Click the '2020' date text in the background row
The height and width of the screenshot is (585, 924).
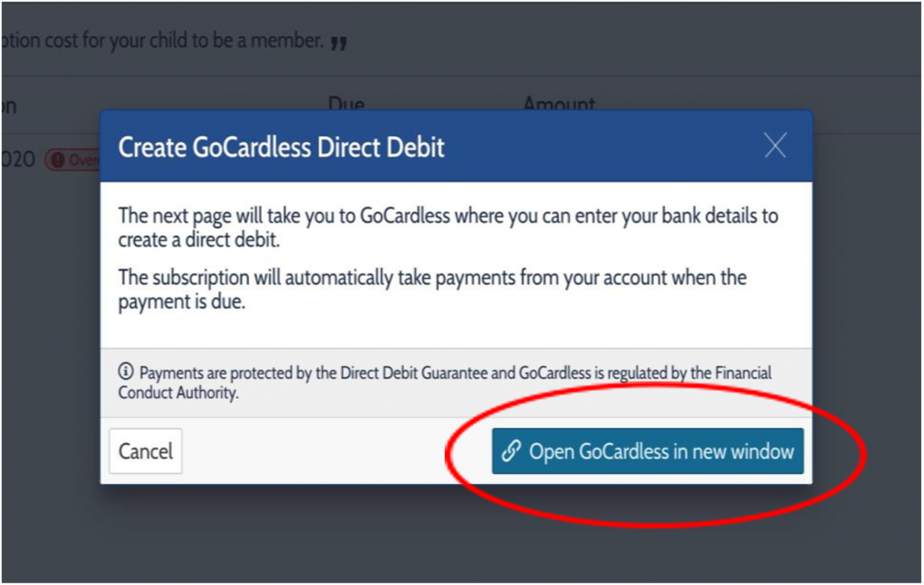coord(16,160)
